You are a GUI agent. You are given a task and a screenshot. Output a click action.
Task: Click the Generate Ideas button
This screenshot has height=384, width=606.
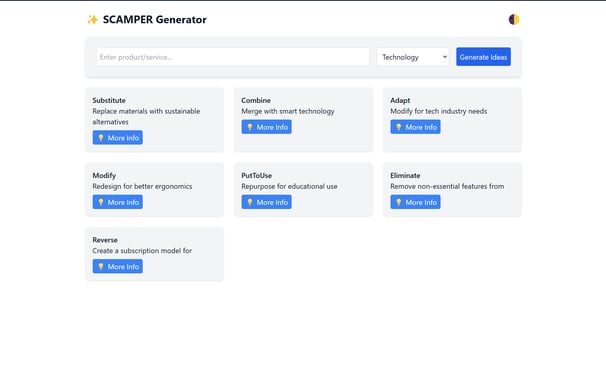[x=483, y=57]
